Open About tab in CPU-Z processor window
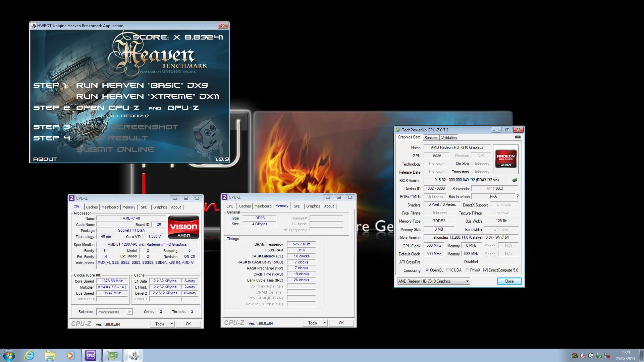This screenshot has height=362, width=644. [x=176, y=207]
